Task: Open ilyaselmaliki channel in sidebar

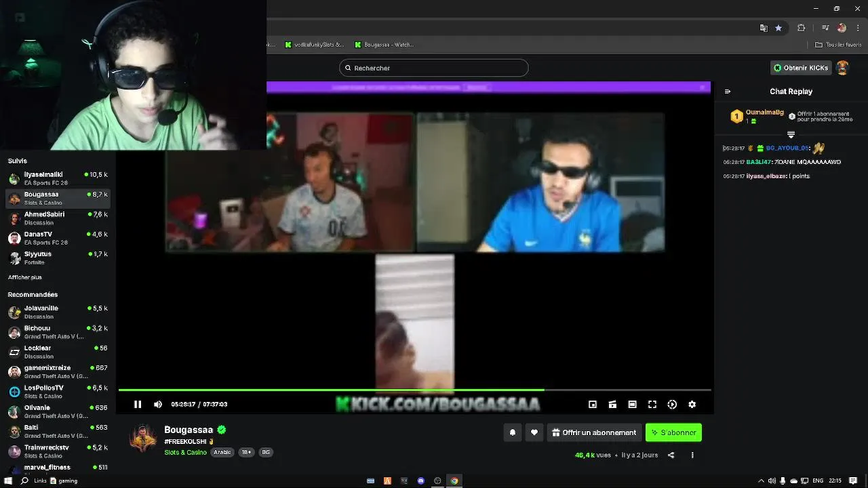Action: tap(58, 178)
